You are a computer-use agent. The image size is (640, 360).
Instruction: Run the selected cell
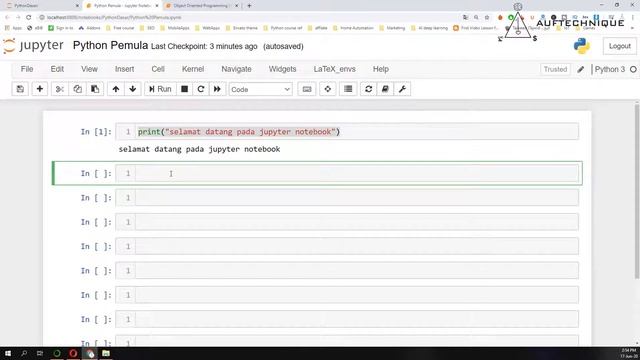[x=160, y=89]
